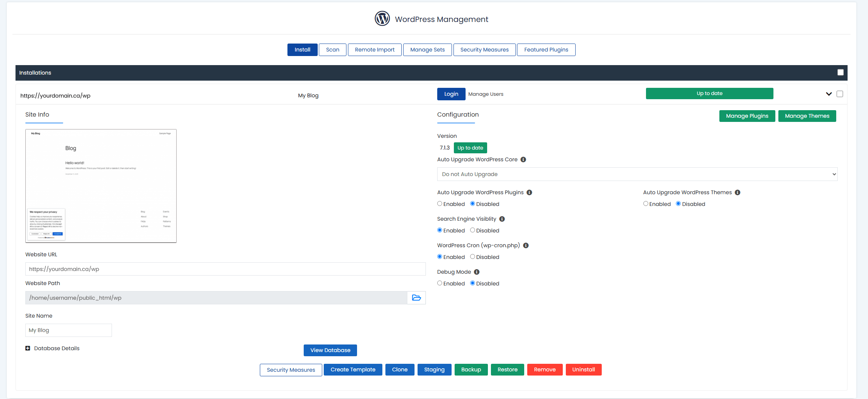This screenshot has width=868, height=399.
Task: Open the Auto Upgrade WordPress Core dropdown
Action: click(637, 174)
